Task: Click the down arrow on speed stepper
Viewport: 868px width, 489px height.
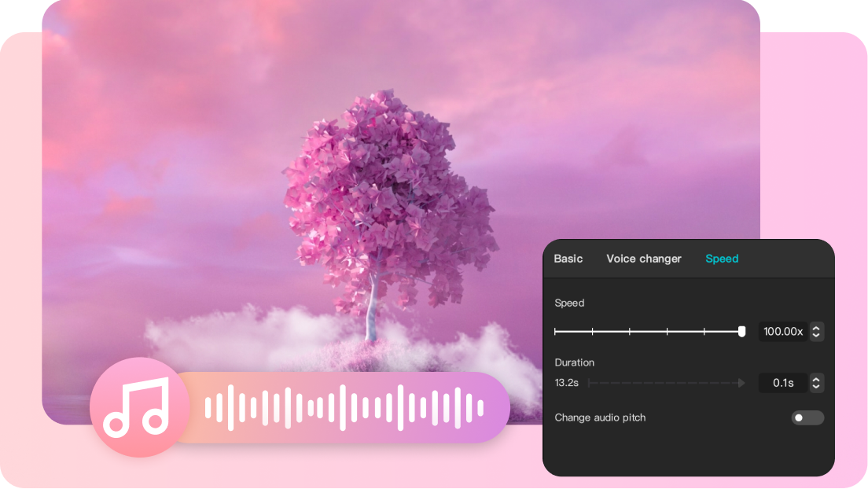Action: coord(816,335)
